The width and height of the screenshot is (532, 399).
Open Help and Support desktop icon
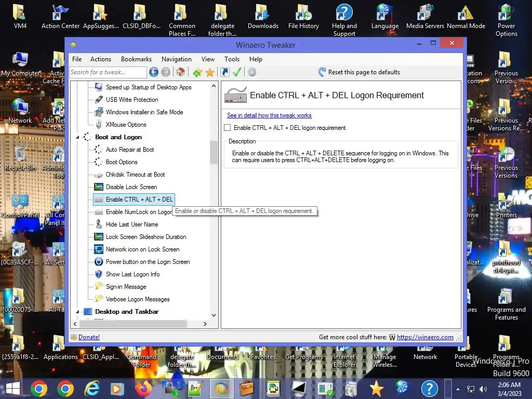pos(344,20)
